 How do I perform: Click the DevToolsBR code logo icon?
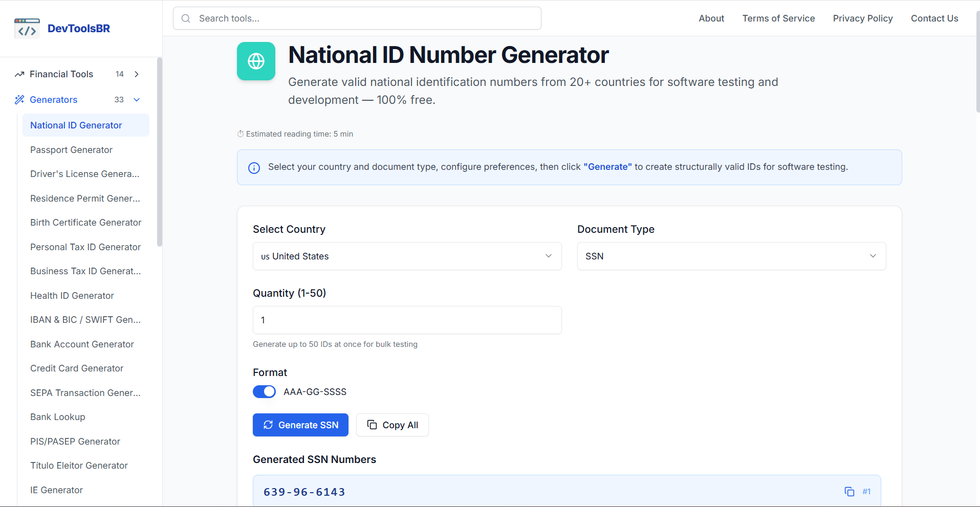pos(27,29)
